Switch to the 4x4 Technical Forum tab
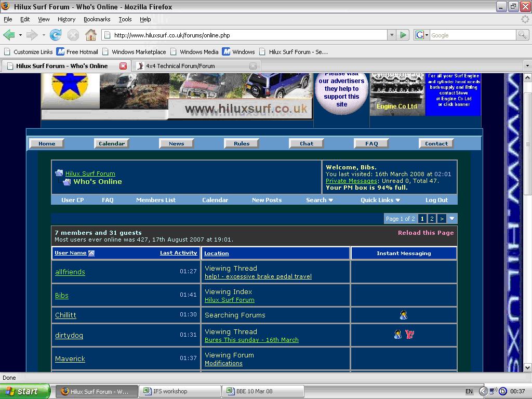 tap(180, 66)
